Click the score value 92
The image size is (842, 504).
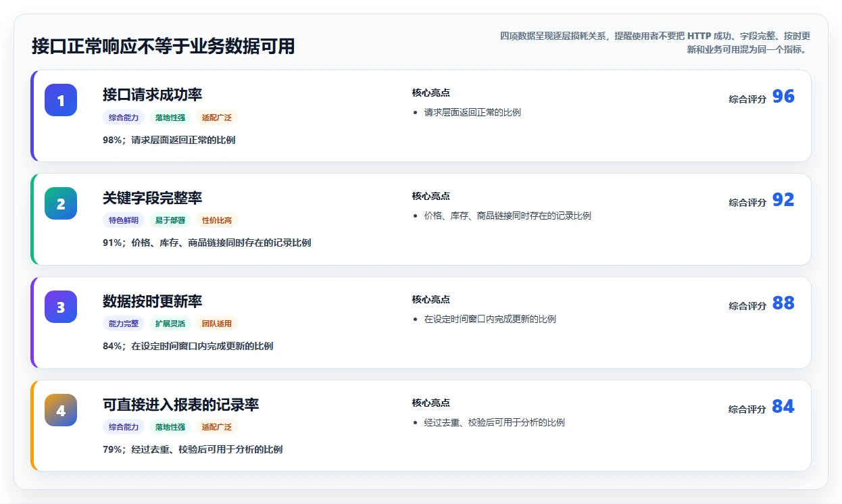tap(783, 200)
